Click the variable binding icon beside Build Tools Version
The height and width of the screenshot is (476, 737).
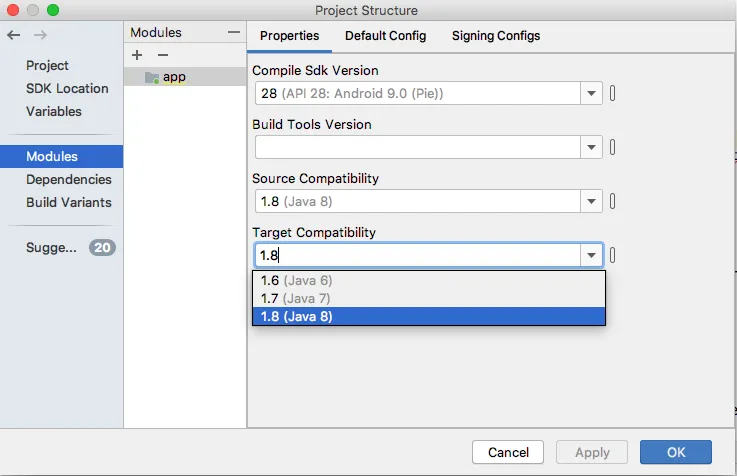pyautogui.click(x=612, y=147)
